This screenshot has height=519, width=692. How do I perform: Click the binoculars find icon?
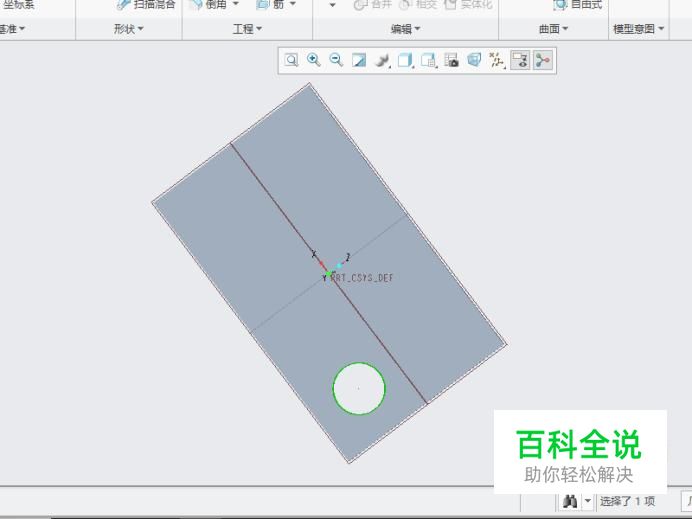tap(570, 501)
